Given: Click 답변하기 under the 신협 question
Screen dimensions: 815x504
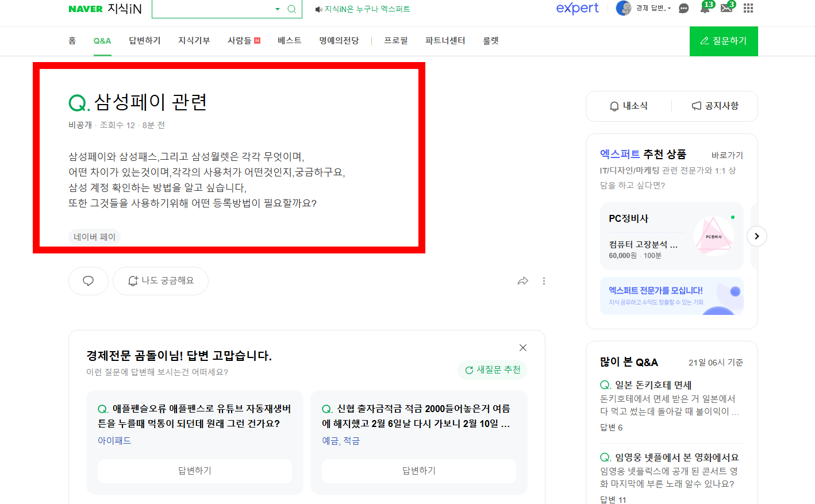Looking at the screenshot, I should [x=419, y=471].
